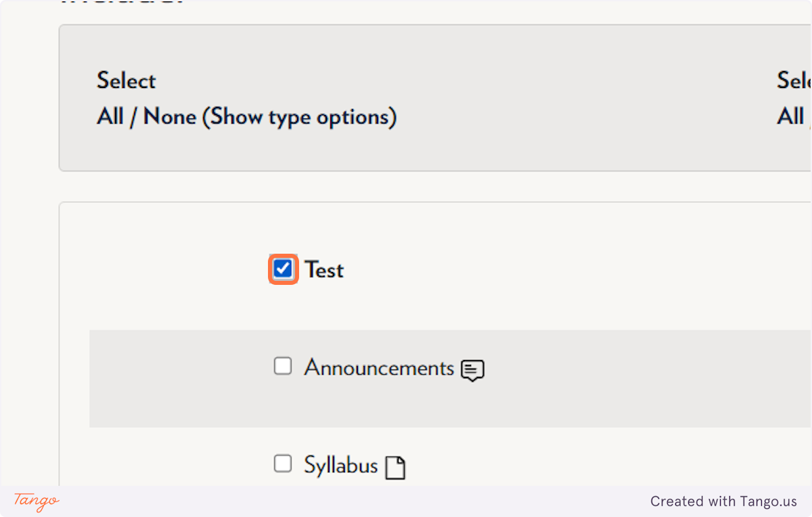Click the gray Announcements row background
Image resolution: width=812 pixels, height=517 pixels.
pyautogui.click(x=451, y=379)
